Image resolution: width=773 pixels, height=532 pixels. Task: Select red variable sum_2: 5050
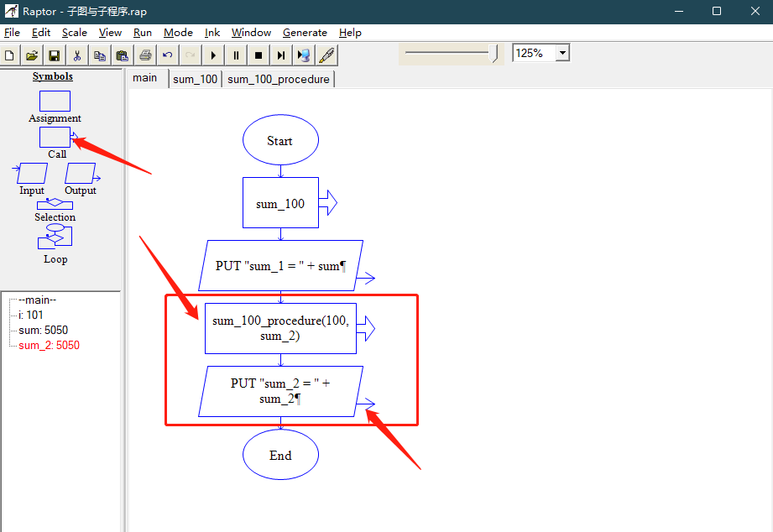(49, 345)
